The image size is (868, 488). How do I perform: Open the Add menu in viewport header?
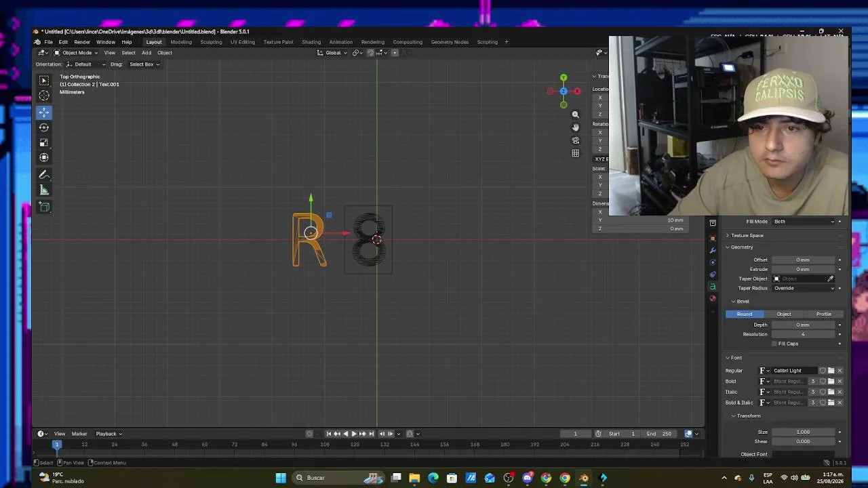[146, 53]
